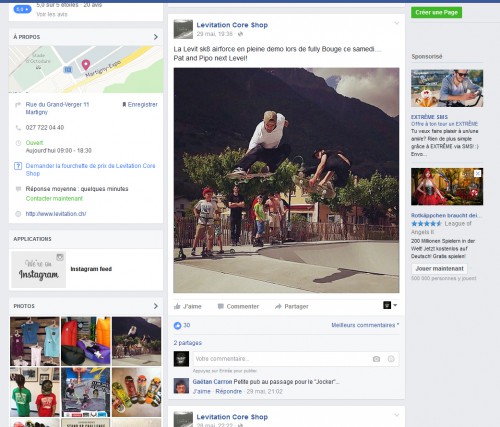
Task: Expand the À propos section chevron
Action: [x=156, y=37]
